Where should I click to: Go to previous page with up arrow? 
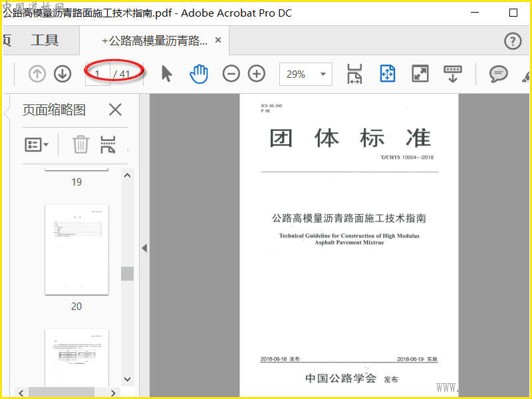coord(37,74)
